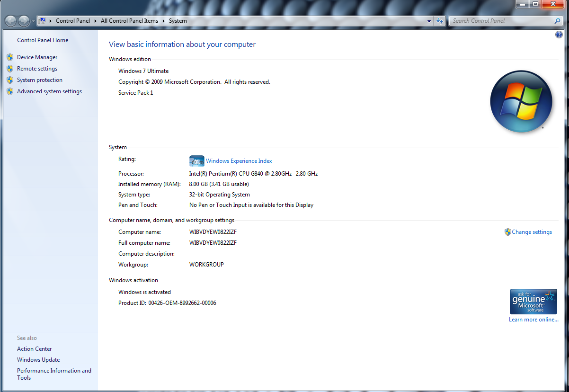Screen dimensions: 569x392
Task: Click the Service Pack 1 text
Action: (x=136, y=93)
